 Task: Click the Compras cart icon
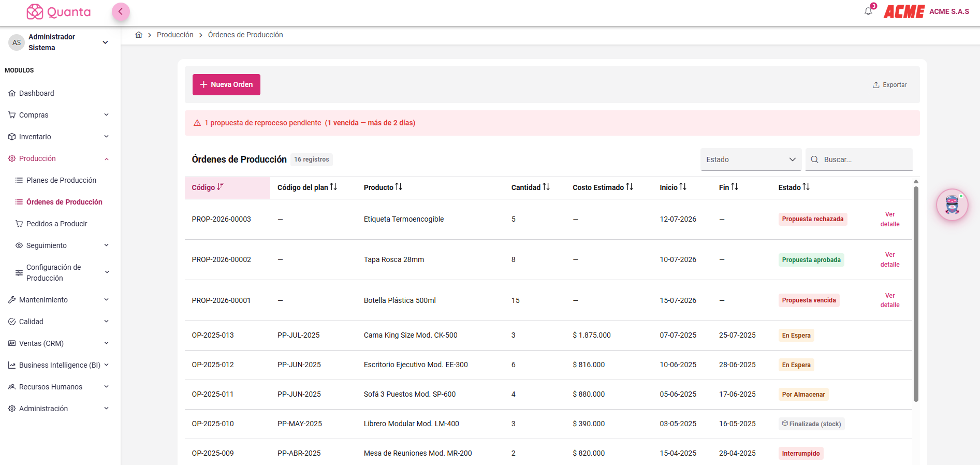coord(12,115)
